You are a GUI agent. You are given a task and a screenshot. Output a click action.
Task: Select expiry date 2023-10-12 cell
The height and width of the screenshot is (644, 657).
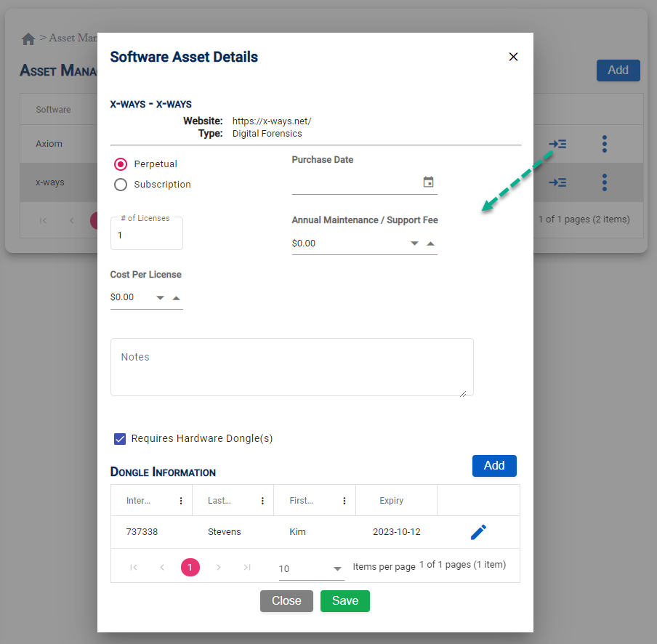pyautogui.click(x=396, y=532)
